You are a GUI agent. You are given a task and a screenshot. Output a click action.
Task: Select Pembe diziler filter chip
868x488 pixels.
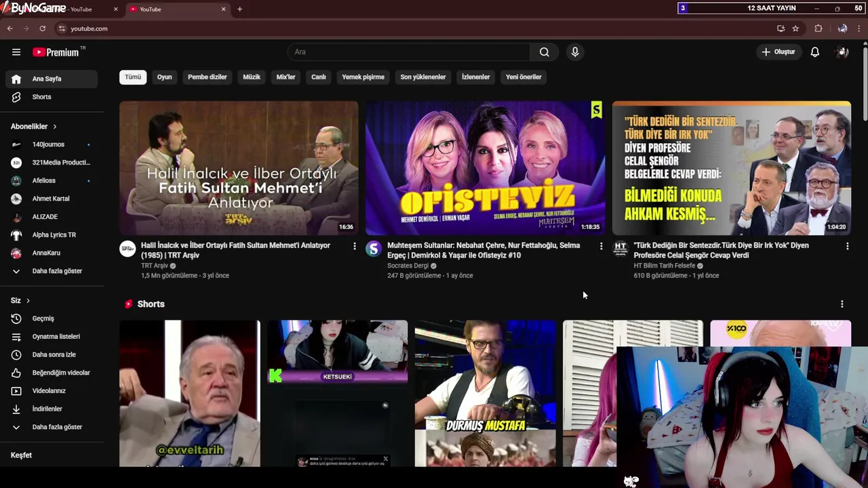pyautogui.click(x=208, y=77)
